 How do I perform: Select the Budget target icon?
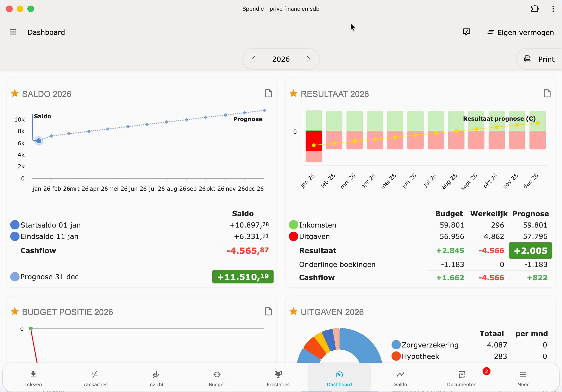217,378
